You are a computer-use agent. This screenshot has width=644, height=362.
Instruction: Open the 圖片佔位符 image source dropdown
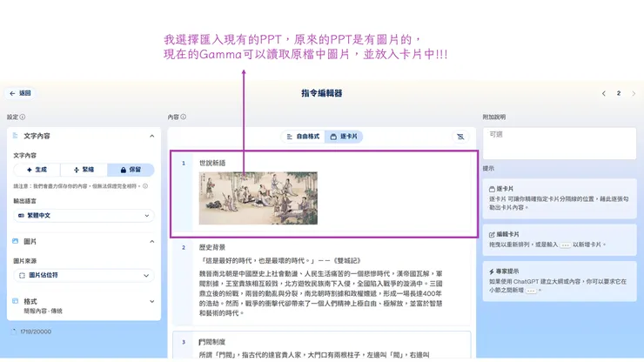click(84, 275)
